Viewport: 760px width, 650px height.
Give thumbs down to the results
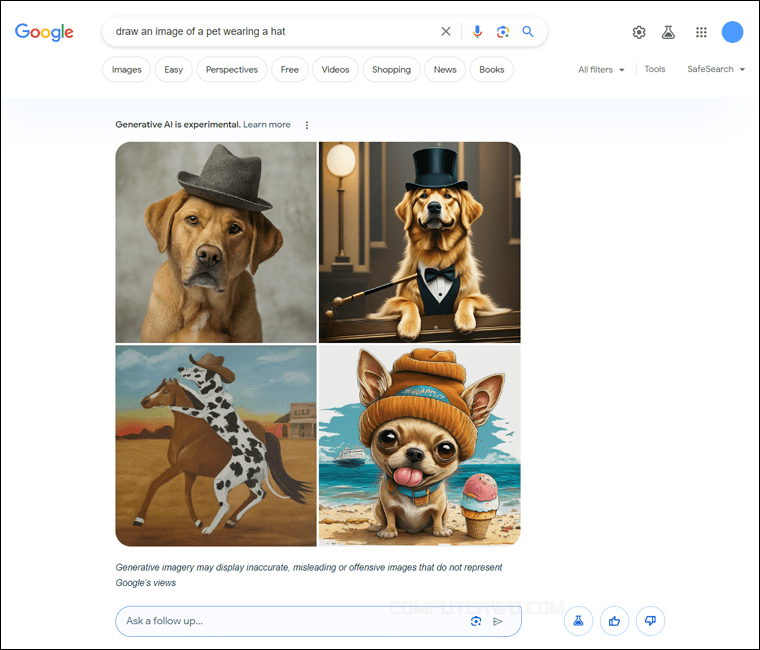pyautogui.click(x=650, y=621)
